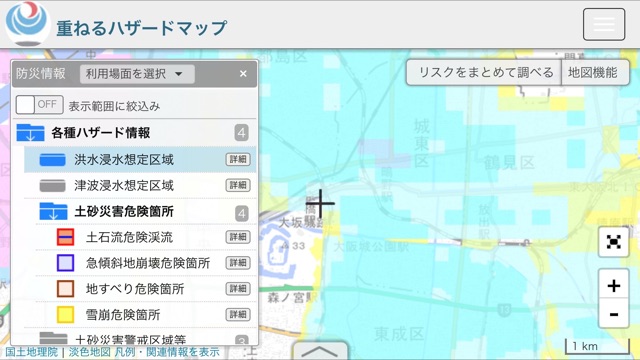Select the 洪水浸水想定区域 layer row

(x=140, y=160)
